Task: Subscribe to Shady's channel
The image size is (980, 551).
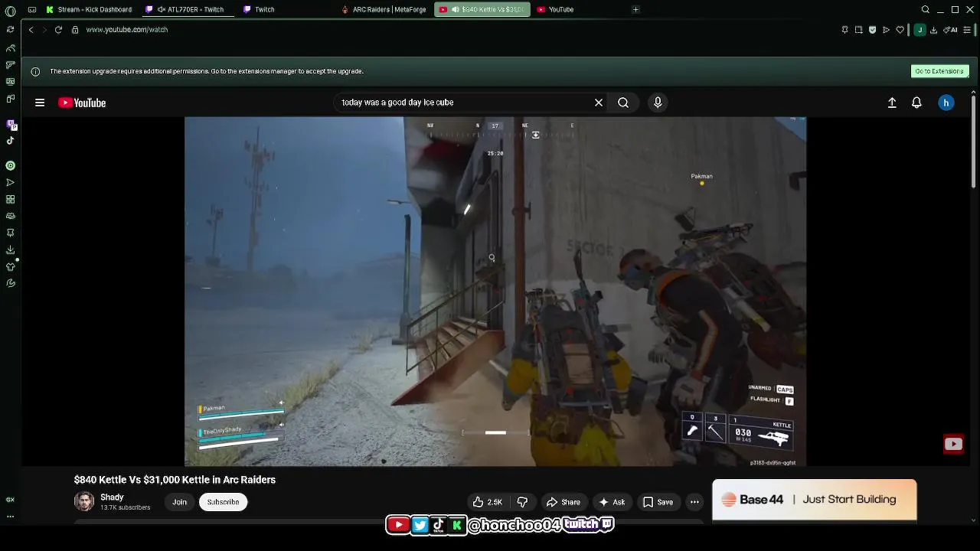Action: (x=223, y=502)
